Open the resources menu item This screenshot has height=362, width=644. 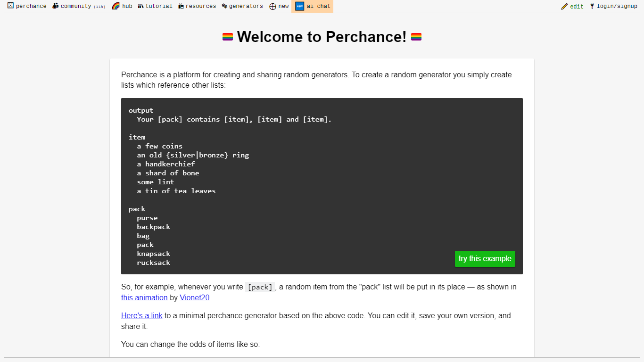(197, 6)
